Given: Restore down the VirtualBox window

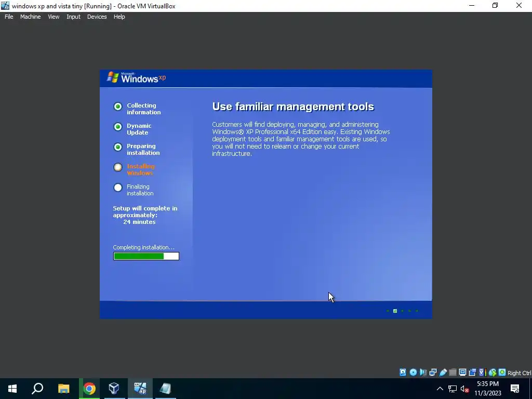Looking at the screenshot, I should click(495, 5).
